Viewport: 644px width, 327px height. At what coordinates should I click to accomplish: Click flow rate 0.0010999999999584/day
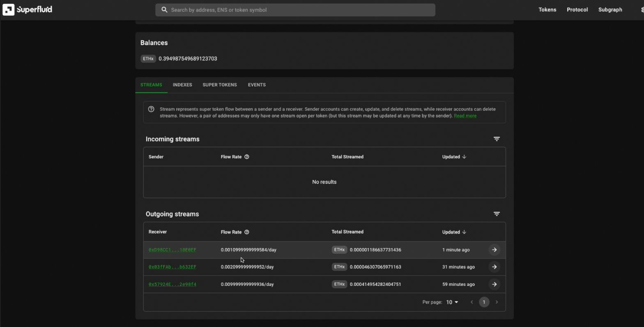[x=248, y=250]
